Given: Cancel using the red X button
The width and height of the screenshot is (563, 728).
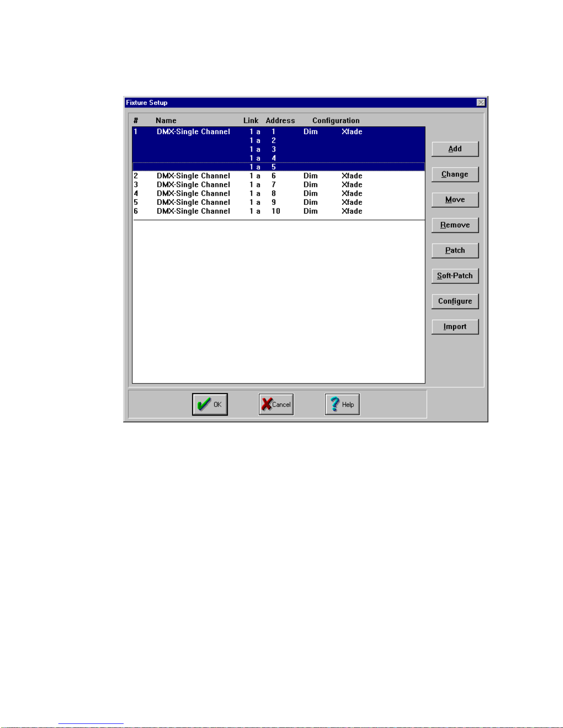Looking at the screenshot, I should pyautogui.click(x=276, y=404).
